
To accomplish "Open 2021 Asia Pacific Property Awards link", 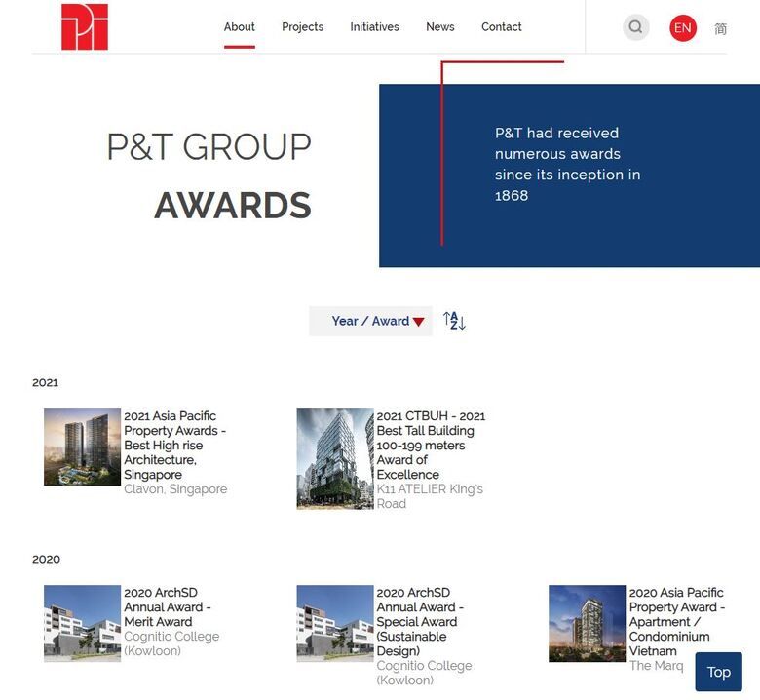I will coord(173,445).
